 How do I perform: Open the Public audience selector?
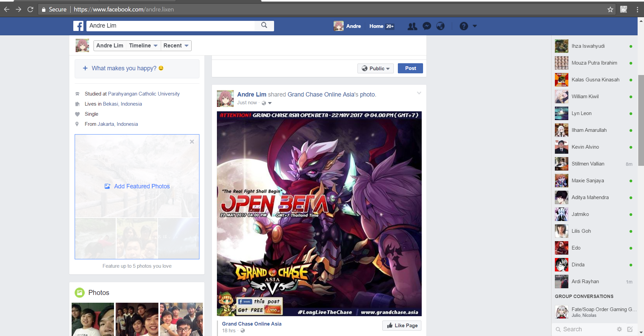tap(376, 68)
